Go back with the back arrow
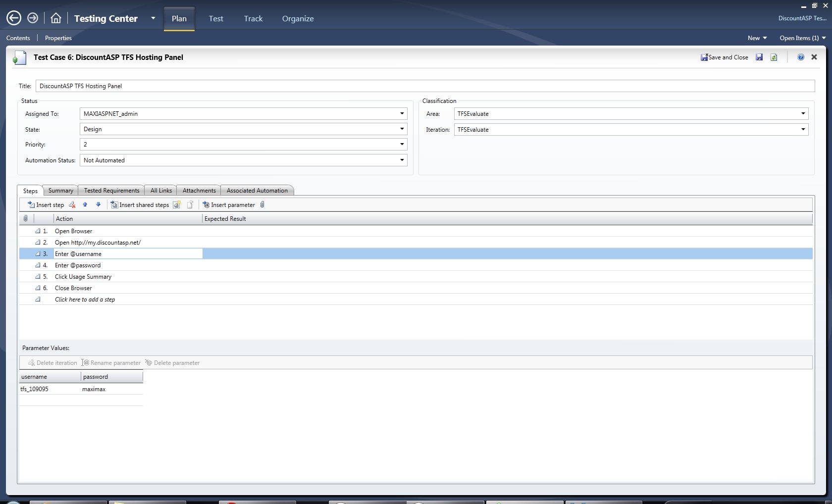 tap(14, 18)
